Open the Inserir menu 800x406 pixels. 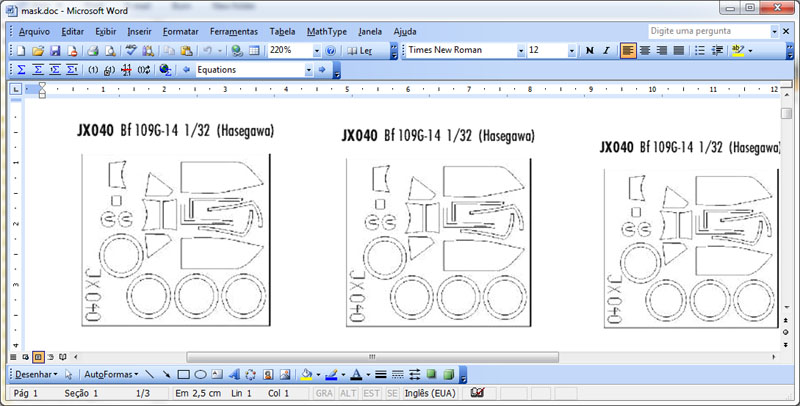(x=139, y=32)
